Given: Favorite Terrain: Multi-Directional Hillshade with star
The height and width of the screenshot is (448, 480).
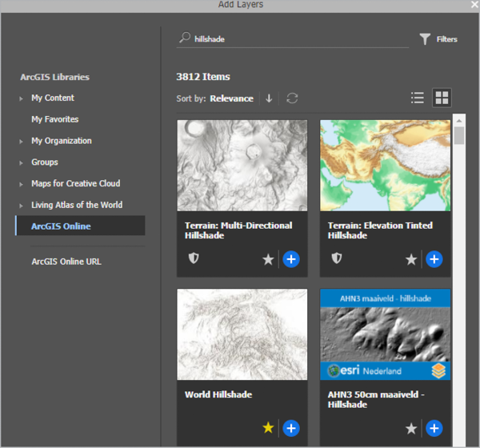Looking at the screenshot, I should pyautogui.click(x=268, y=258).
